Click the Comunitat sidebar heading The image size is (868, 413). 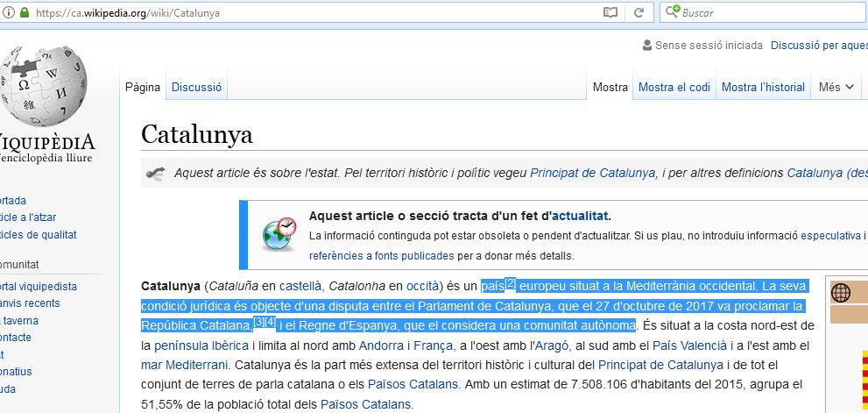pos(19,265)
